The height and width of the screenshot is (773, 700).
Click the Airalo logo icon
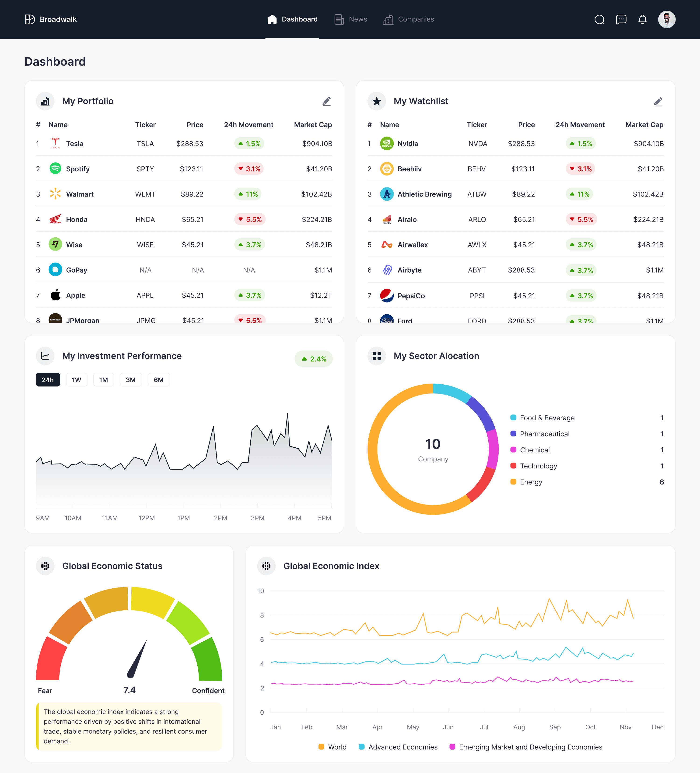point(387,219)
